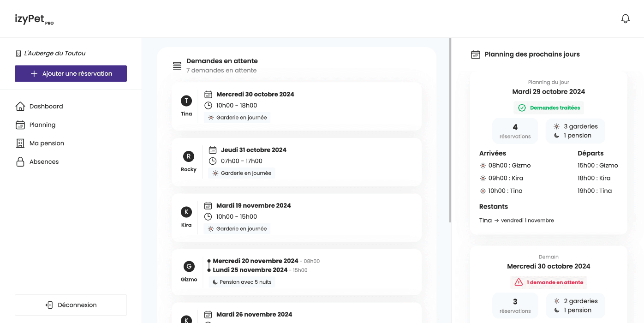Click the sun icon on Tina's garderie tag

(x=212, y=118)
